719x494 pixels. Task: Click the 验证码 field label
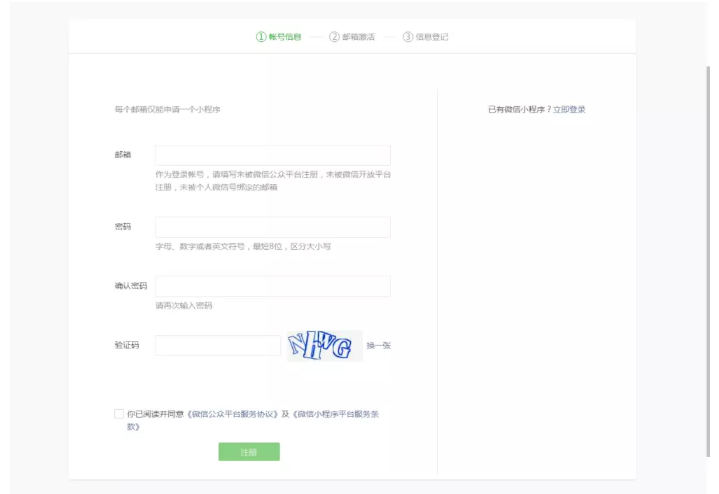126,345
